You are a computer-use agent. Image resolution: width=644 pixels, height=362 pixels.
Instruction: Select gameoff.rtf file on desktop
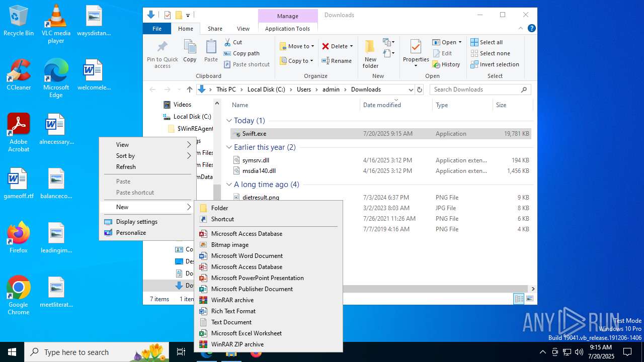[19, 184]
